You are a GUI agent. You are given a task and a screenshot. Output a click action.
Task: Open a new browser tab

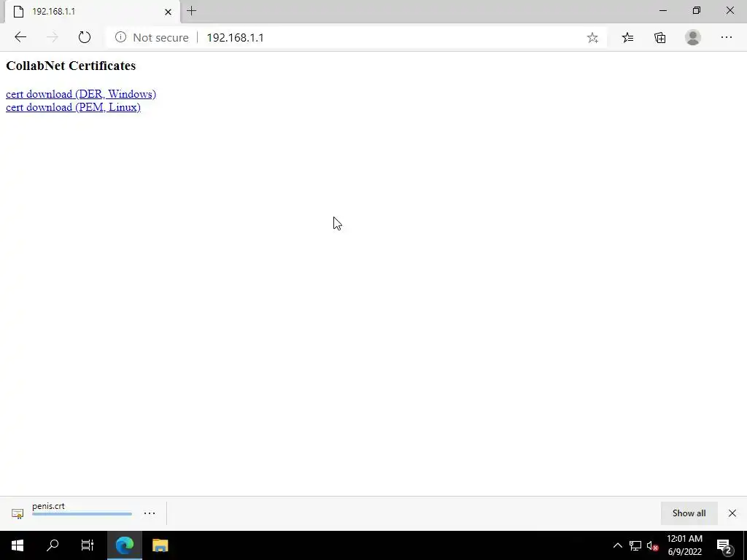pyautogui.click(x=192, y=11)
